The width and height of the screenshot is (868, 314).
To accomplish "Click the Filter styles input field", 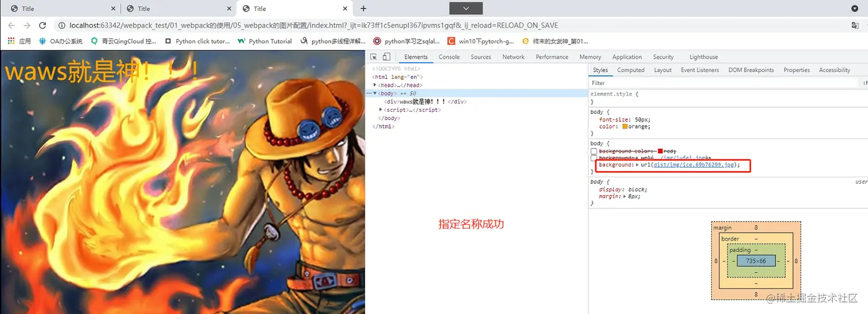I will (723, 83).
